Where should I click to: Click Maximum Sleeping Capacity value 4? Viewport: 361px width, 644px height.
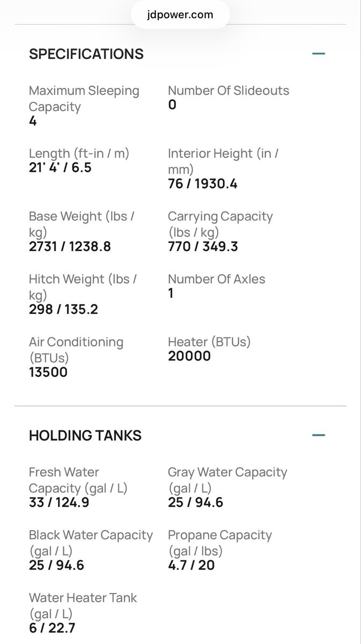(x=33, y=121)
